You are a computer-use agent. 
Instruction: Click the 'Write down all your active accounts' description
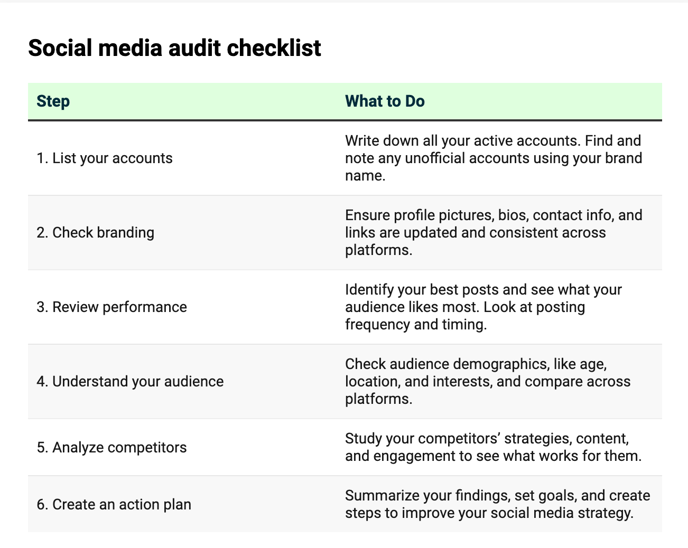(493, 158)
